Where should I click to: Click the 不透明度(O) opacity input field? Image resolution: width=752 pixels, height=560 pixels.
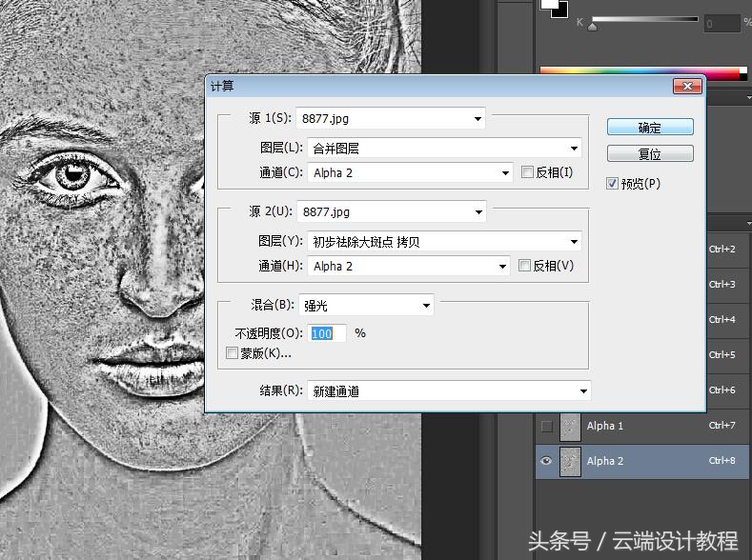tap(327, 333)
